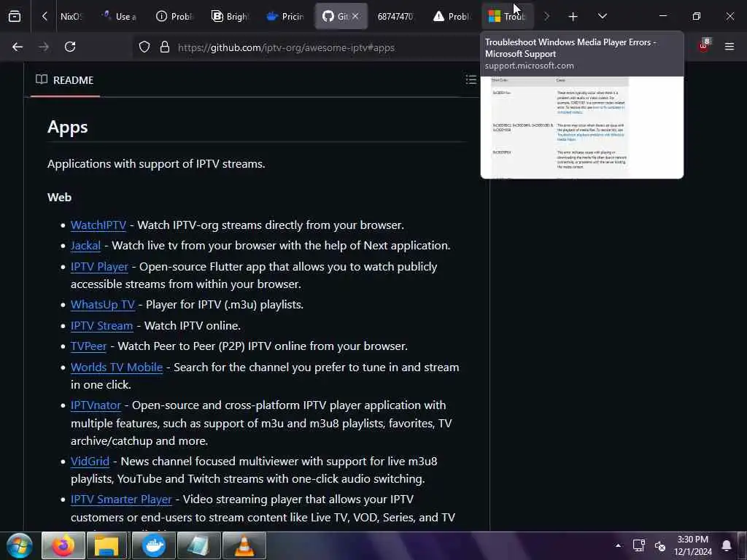747x560 pixels.
Task: Switch to the NixOS tab
Action: coord(71,16)
